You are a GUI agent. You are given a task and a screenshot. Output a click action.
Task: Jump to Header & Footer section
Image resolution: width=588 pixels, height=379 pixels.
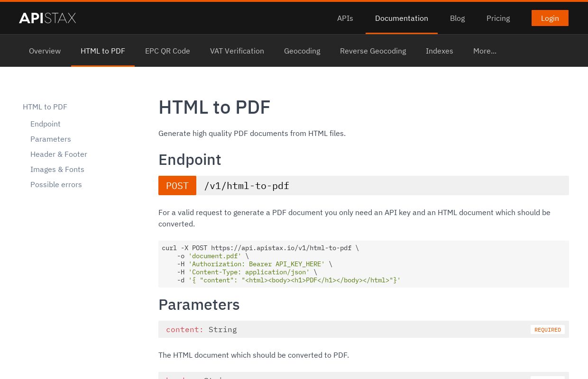[59, 154]
